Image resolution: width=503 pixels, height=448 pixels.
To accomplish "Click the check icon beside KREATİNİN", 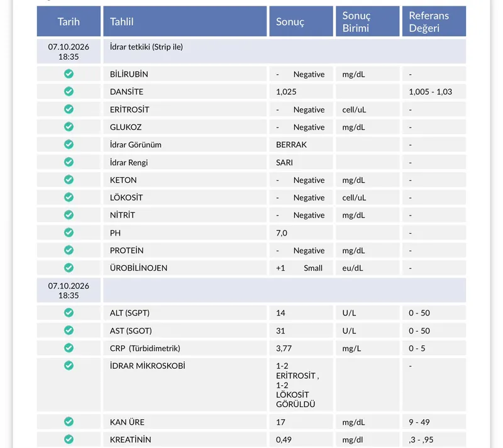I will (x=69, y=439).
